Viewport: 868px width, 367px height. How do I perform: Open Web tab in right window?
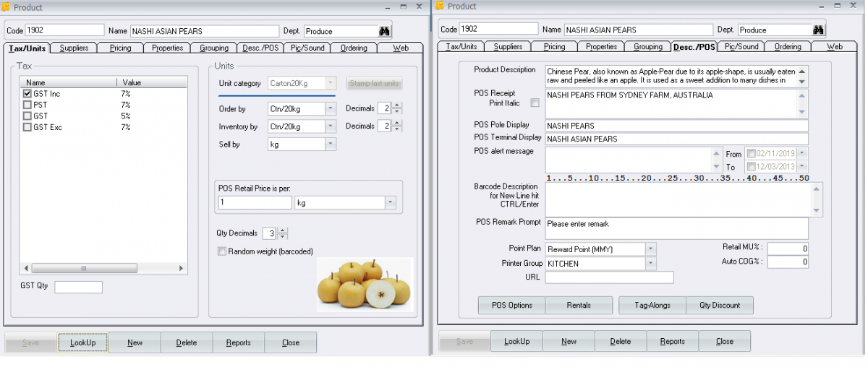(x=835, y=46)
